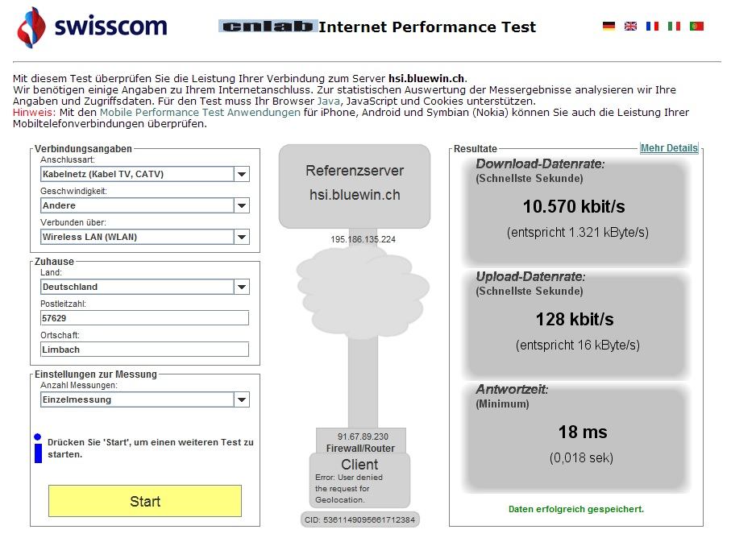756x542 pixels.
Task: Follow the Java link in the description
Action: (328, 101)
